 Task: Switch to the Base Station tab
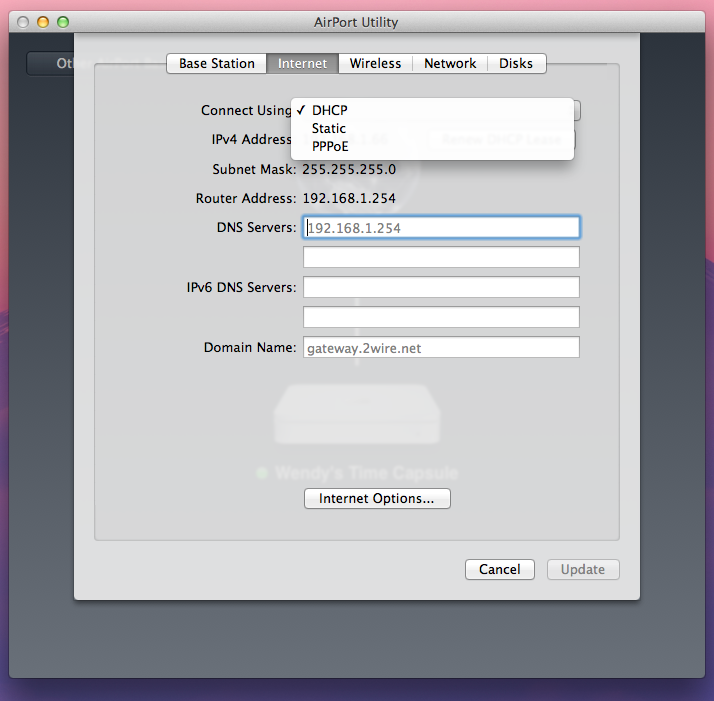pos(217,63)
